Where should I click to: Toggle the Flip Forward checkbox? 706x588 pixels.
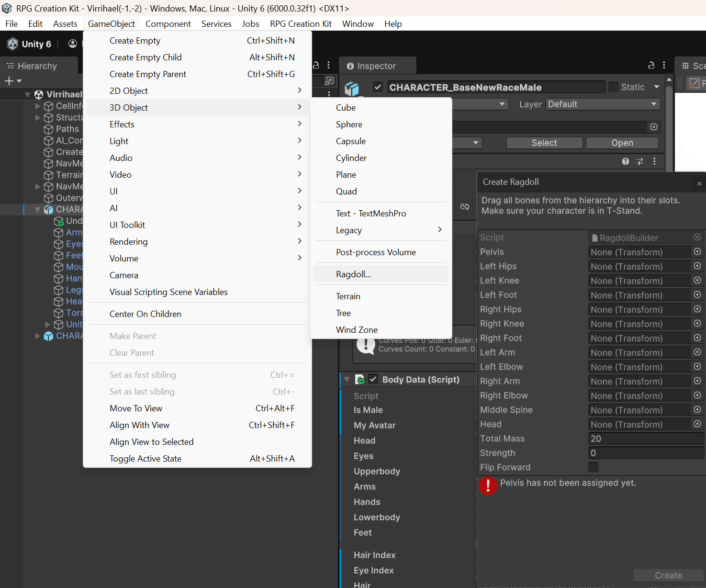coord(593,467)
